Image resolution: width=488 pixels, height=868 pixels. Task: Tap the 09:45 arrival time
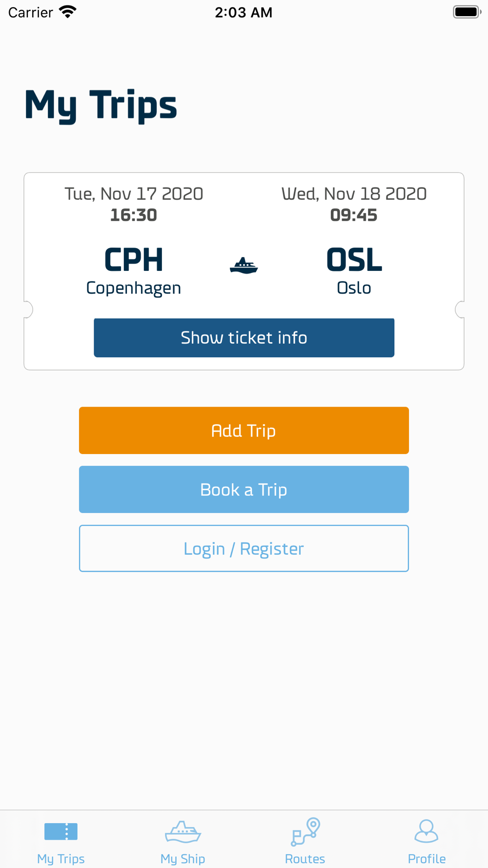click(354, 215)
